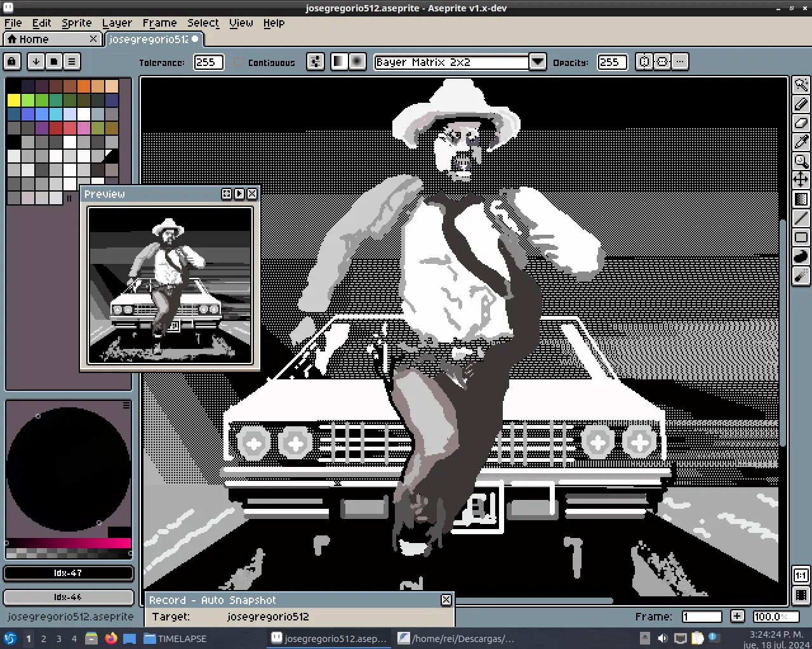Image resolution: width=812 pixels, height=649 pixels.
Task: Click foreground color Idx-47 button
Action: pyautogui.click(x=69, y=573)
